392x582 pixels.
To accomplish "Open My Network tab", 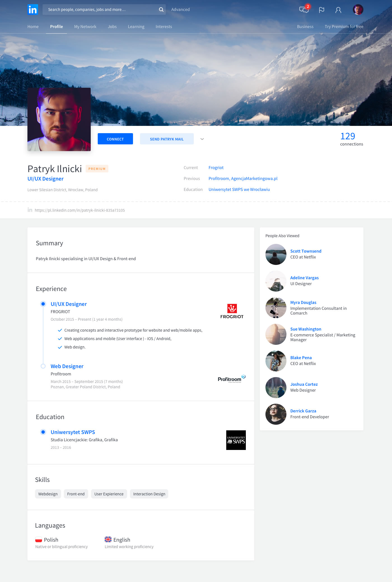I will pyautogui.click(x=85, y=27).
